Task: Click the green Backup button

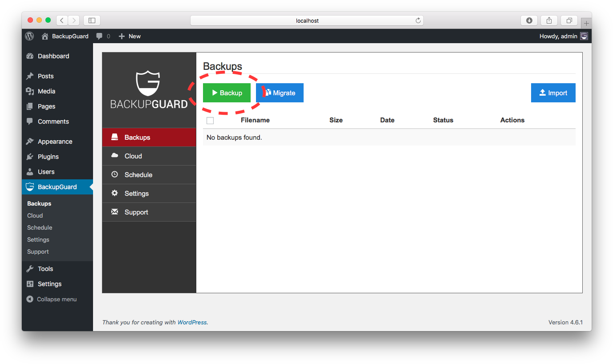Action: (227, 93)
